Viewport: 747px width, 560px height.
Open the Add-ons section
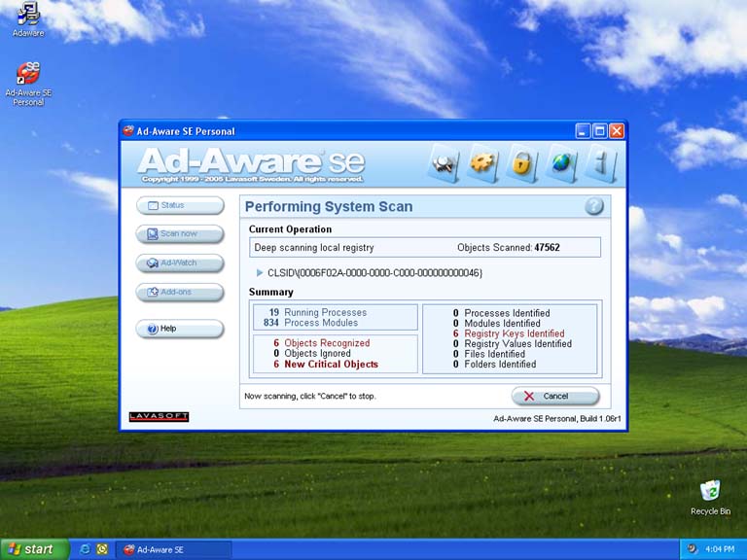click(180, 292)
